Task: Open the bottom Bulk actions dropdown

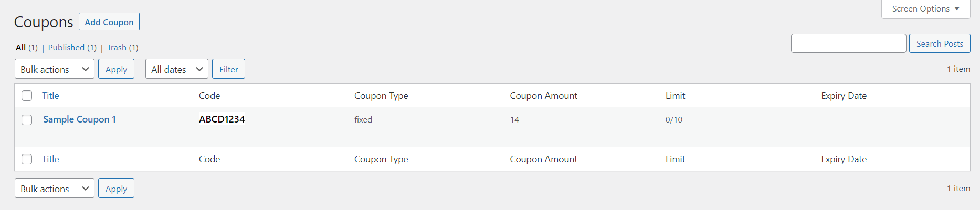Action: (x=55, y=189)
